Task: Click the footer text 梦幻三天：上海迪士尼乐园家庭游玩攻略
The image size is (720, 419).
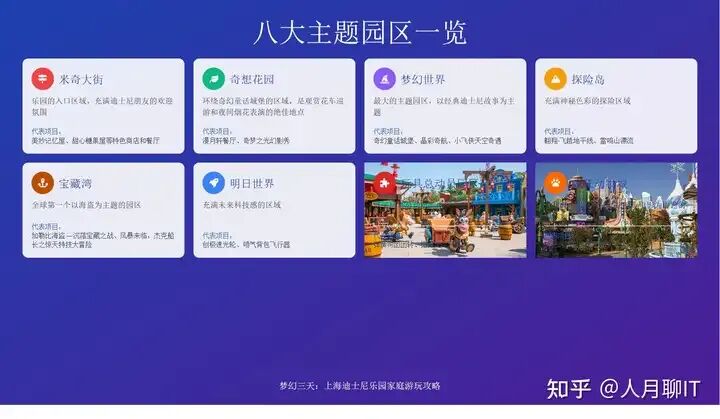Action: 360,386
